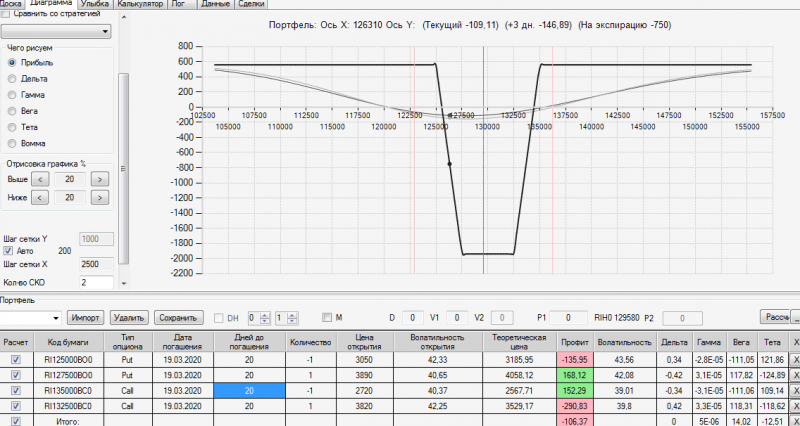
Task: Click the black dot marker on profit curve
Action: pos(449,164)
